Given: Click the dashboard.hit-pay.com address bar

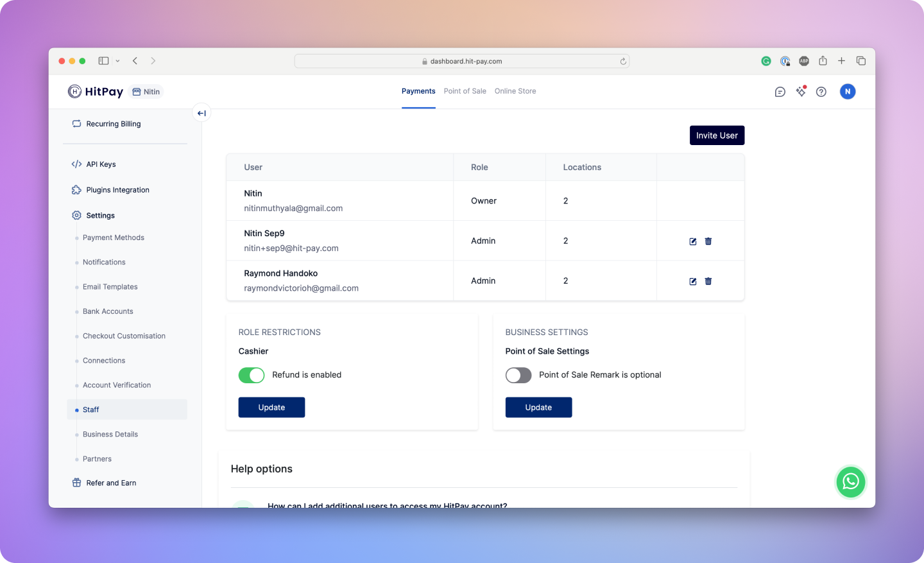Looking at the screenshot, I should [x=461, y=61].
